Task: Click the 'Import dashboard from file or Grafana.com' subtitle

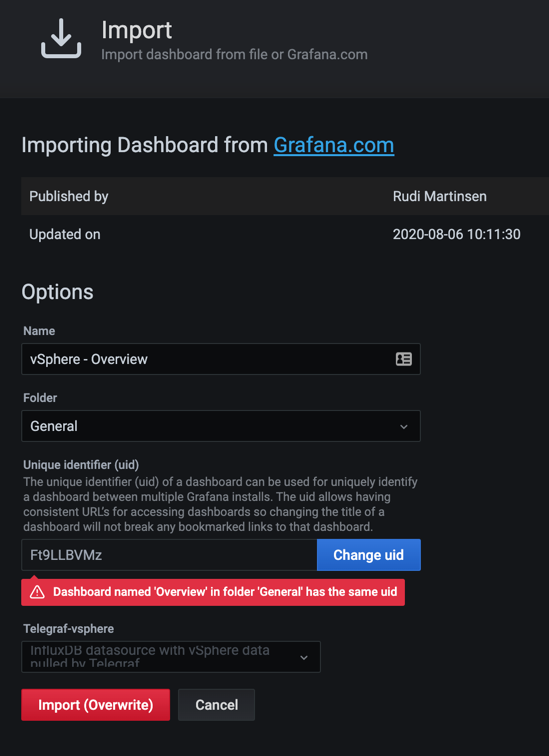Action: (234, 54)
